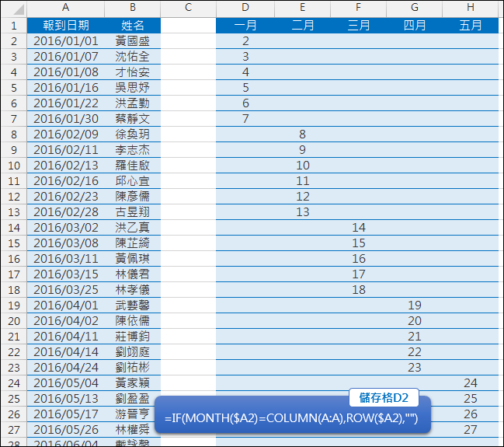
Task: Select row 1 header
Action: coord(14,26)
